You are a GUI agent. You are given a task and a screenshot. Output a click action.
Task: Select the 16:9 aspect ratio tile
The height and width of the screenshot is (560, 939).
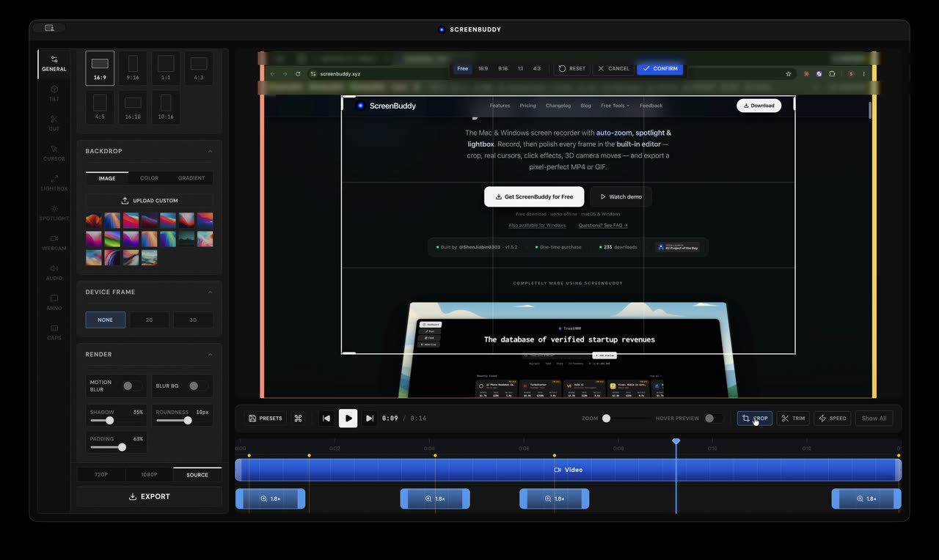(100, 67)
